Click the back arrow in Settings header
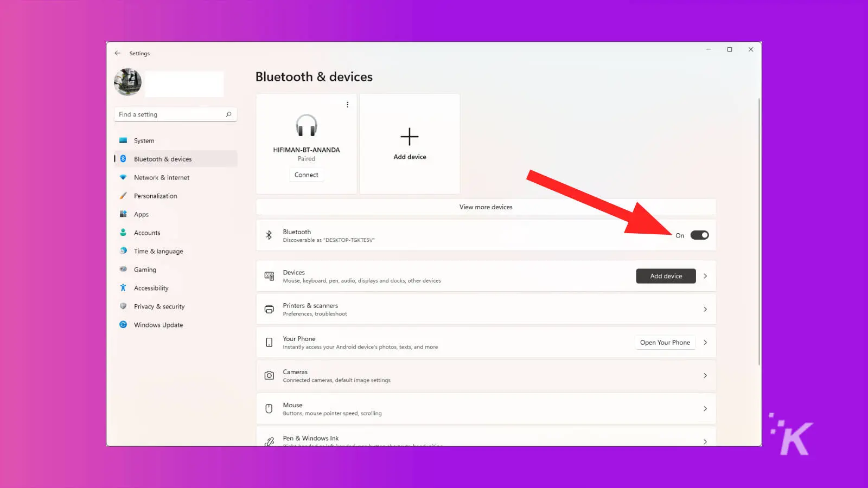This screenshot has width=868, height=488. click(x=118, y=53)
